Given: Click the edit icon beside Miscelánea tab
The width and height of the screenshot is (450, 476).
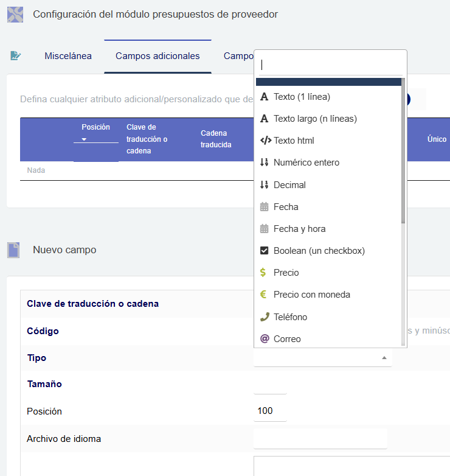Looking at the screenshot, I should (16, 56).
